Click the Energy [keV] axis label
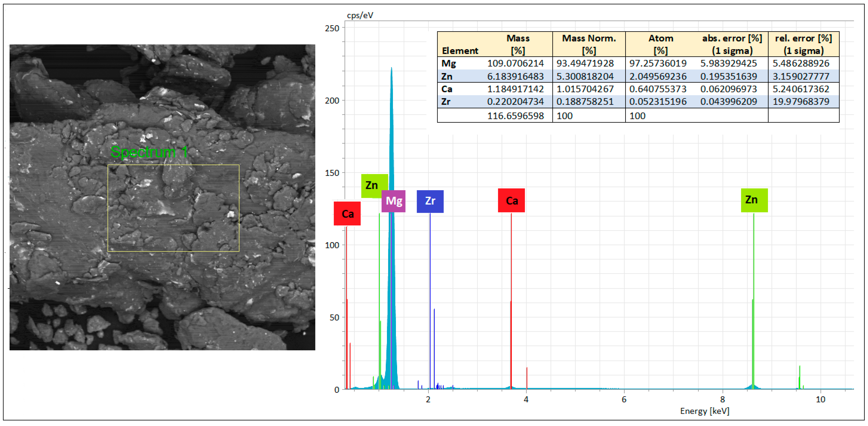The height and width of the screenshot is (426, 868). [705, 411]
